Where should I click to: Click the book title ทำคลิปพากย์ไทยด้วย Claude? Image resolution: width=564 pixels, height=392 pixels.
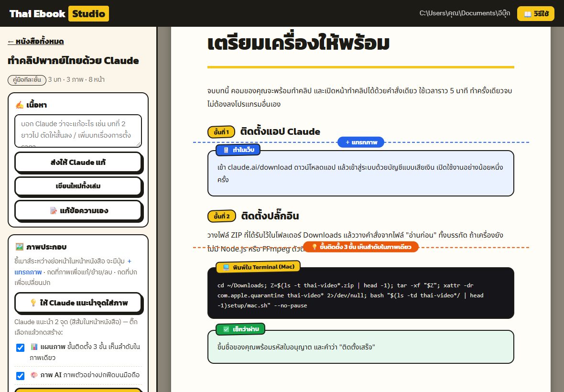point(74,60)
